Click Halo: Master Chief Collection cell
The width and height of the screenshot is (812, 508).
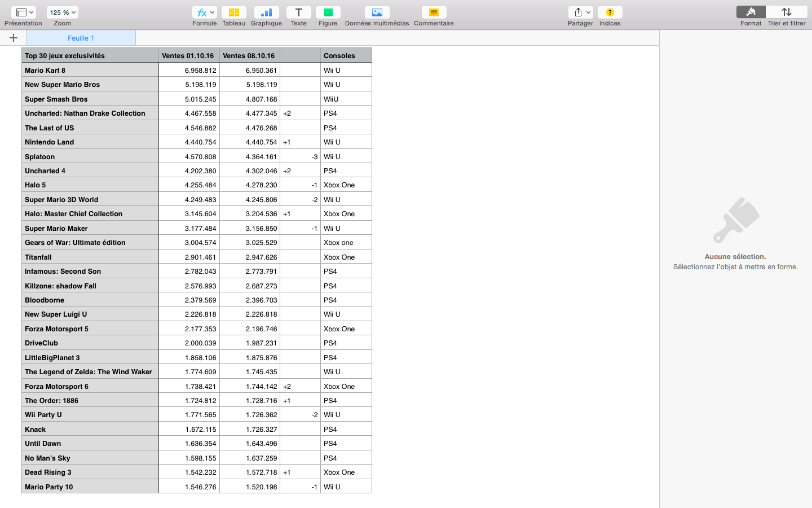point(90,213)
